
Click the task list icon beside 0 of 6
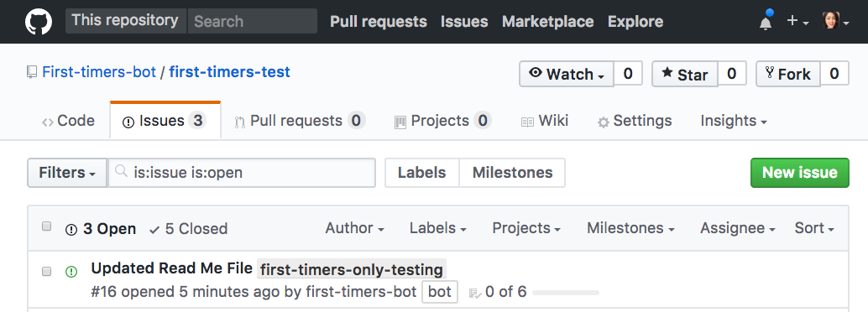tap(474, 293)
